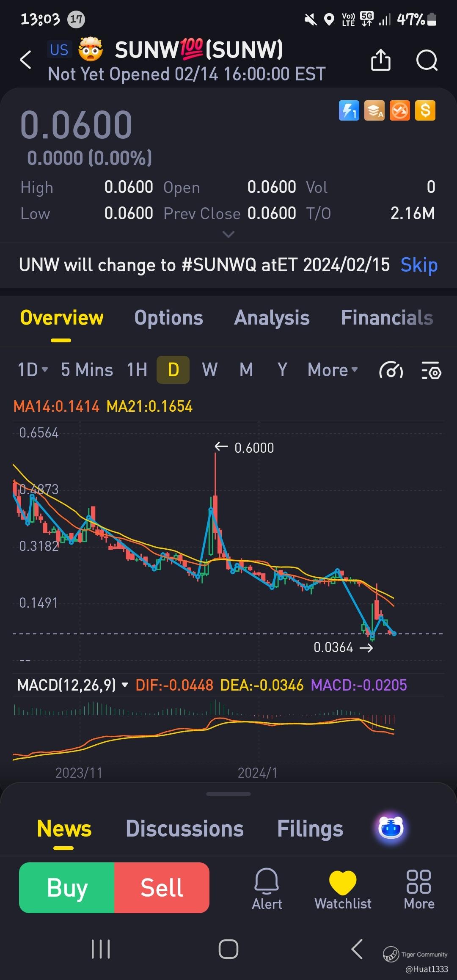Select 5 Mins chart interval

87,370
